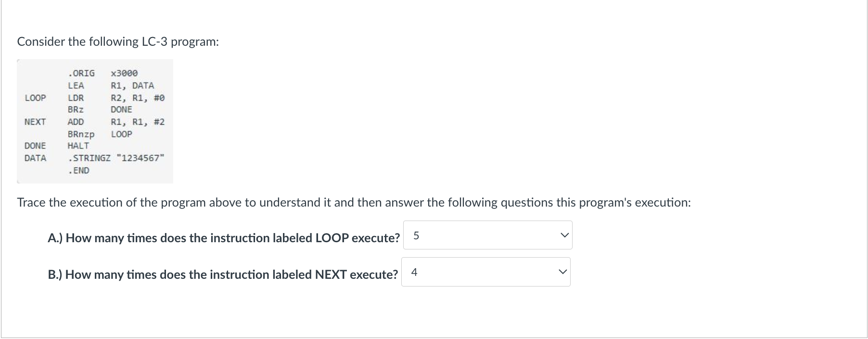Click the HALT instruction in the code

78,146
